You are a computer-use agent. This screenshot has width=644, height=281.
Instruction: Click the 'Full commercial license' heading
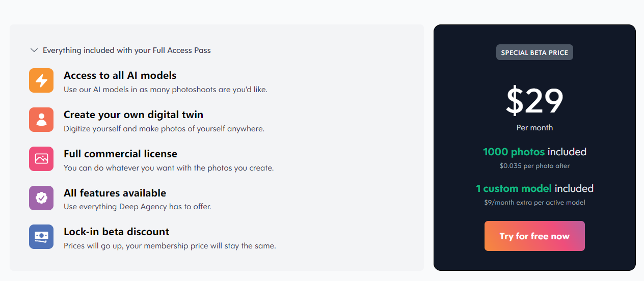pyautogui.click(x=120, y=154)
